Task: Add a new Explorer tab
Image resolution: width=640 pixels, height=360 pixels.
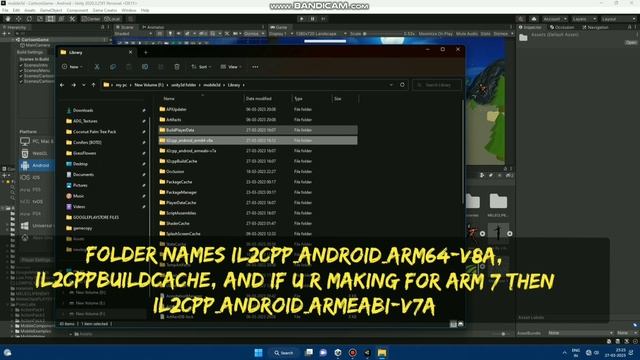Action: [146, 52]
